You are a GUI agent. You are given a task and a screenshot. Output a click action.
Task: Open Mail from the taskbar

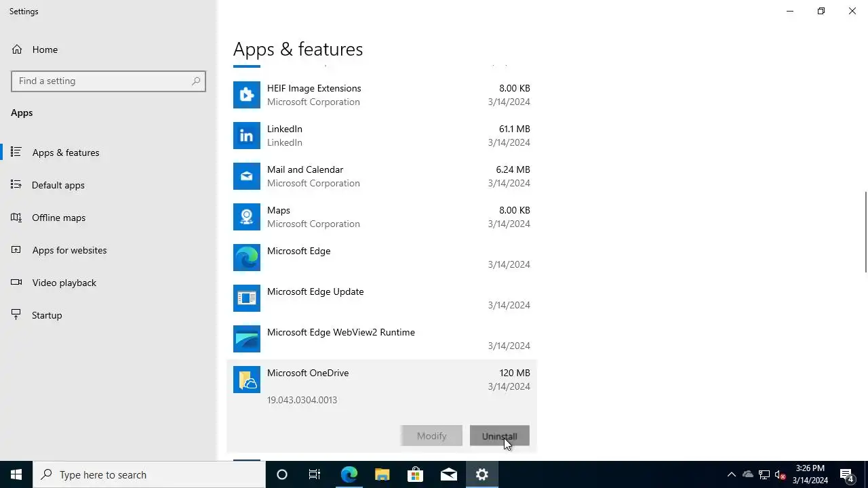[x=448, y=474]
